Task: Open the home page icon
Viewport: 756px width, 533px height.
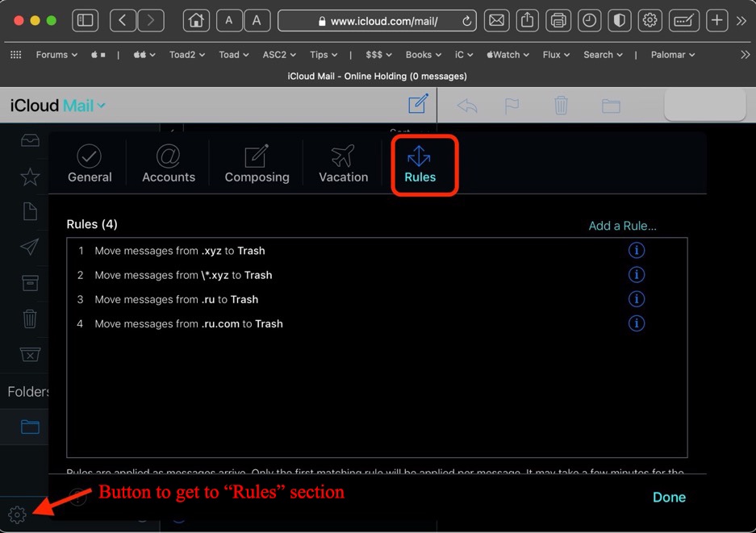Action: 196,20
